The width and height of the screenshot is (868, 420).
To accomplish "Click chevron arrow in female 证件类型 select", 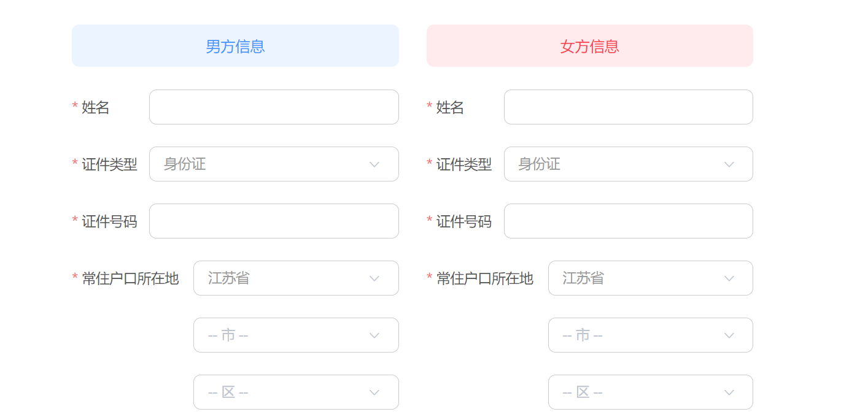I will [729, 164].
